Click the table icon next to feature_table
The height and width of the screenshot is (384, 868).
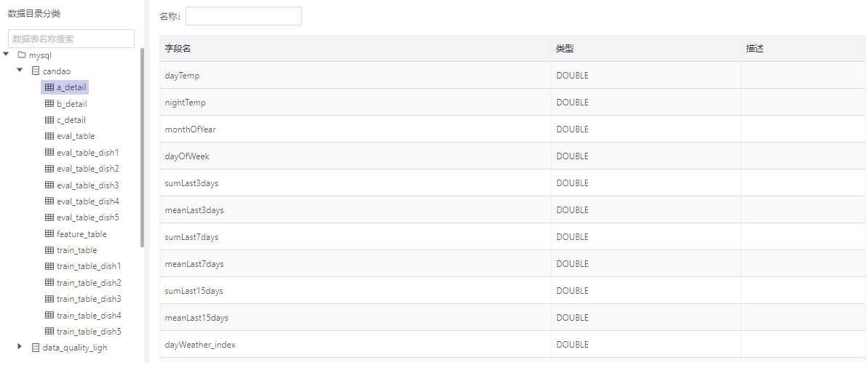click(x=49, y=234)
